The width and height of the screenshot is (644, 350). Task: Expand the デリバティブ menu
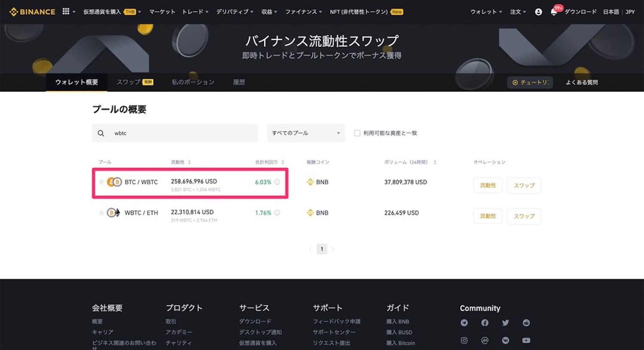(235, 12)
